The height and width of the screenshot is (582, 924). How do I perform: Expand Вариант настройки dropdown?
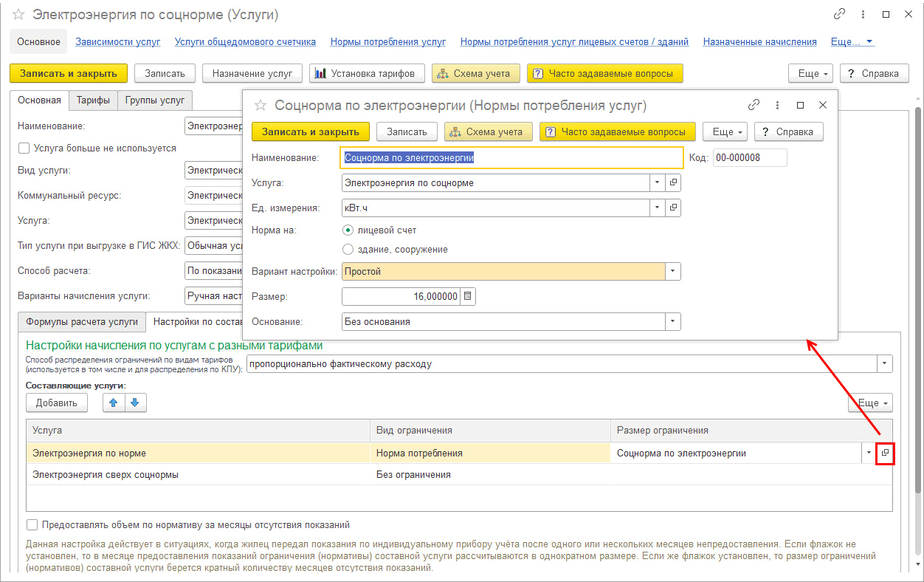coord(673,272)
